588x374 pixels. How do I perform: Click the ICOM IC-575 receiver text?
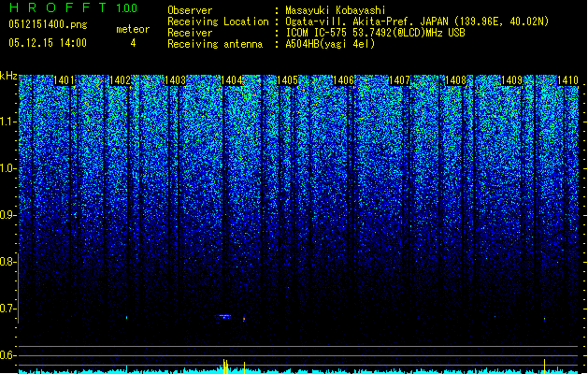click(376, 33)
